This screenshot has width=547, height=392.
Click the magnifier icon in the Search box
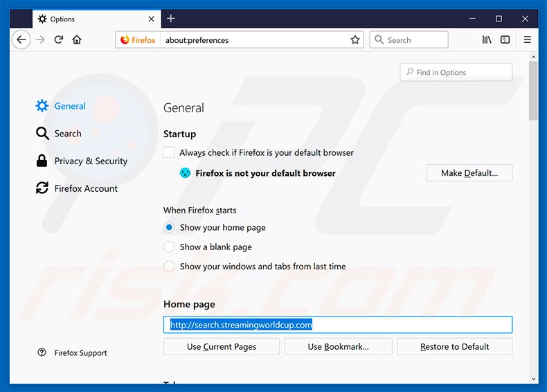(x=379, y=39)
